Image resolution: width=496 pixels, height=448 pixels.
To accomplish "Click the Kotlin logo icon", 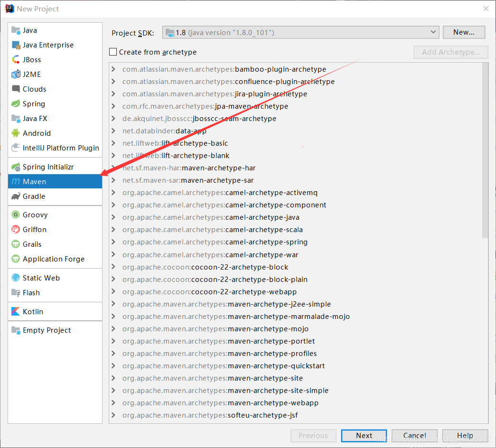I will click(x=16, y=312).
